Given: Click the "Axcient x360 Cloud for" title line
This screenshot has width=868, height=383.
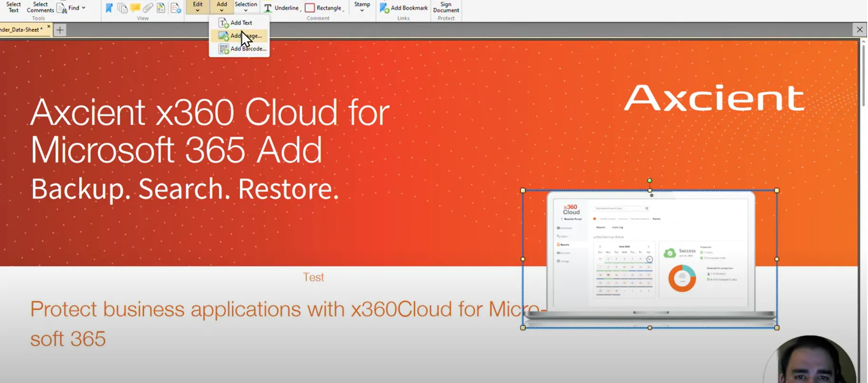Looking at the screenshot, I should (210, 113).
